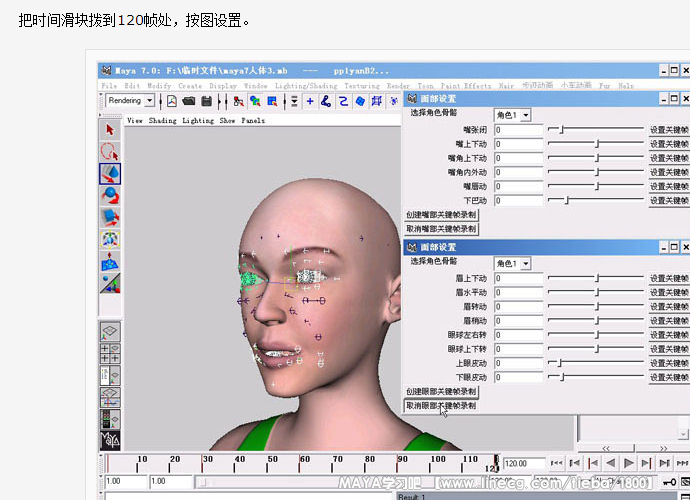
Task: Activate the Rotate tool sphere icon
Action: [x=110, y=195]
